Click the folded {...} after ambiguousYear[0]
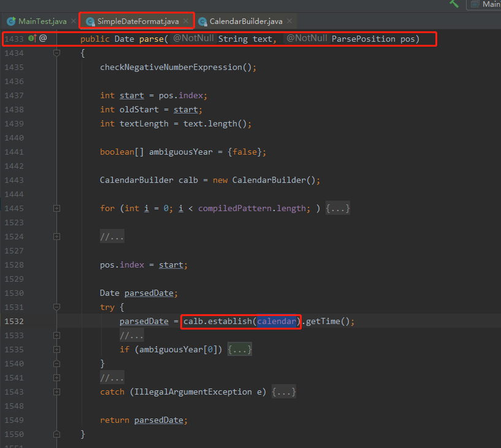 (240, 350)
